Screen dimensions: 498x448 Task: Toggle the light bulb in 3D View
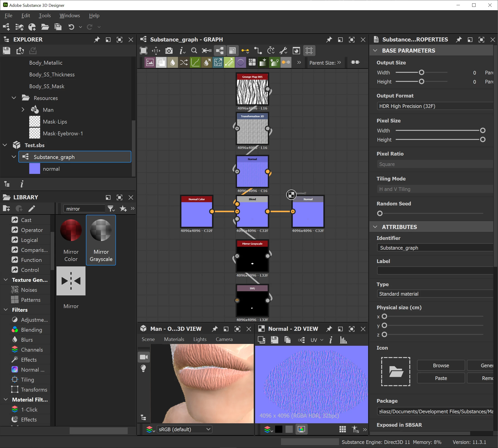pyautogui.click(x=144, y=368)
